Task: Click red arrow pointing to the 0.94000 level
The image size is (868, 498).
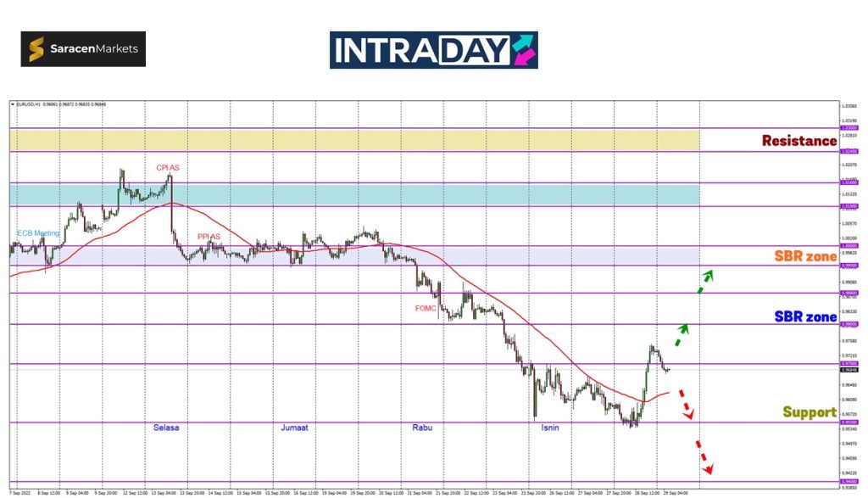Action: coord(704,458)
